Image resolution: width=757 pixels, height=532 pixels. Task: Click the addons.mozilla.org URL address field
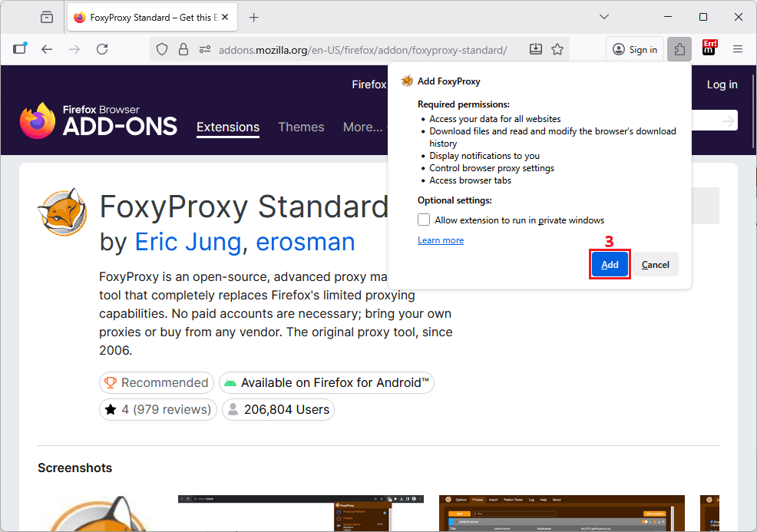[x=362, y=50]
